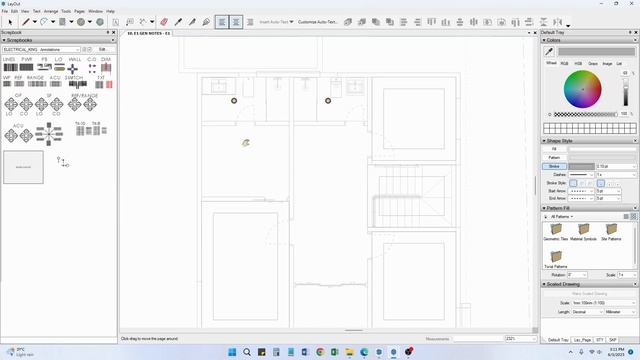Click the Measurements input box
Screen dimensions: 640x360
click(x=478, y=339)
